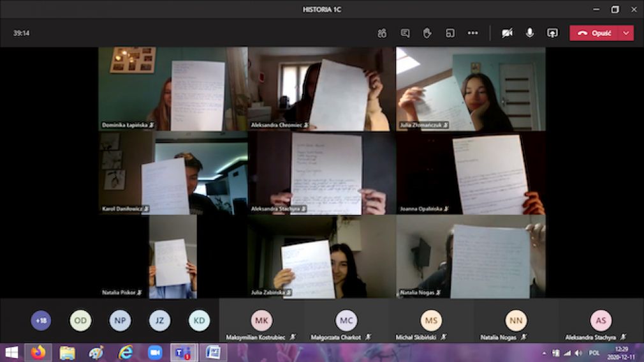Show the participants panel
Screen dimensions: 644x362
[382, 33]
